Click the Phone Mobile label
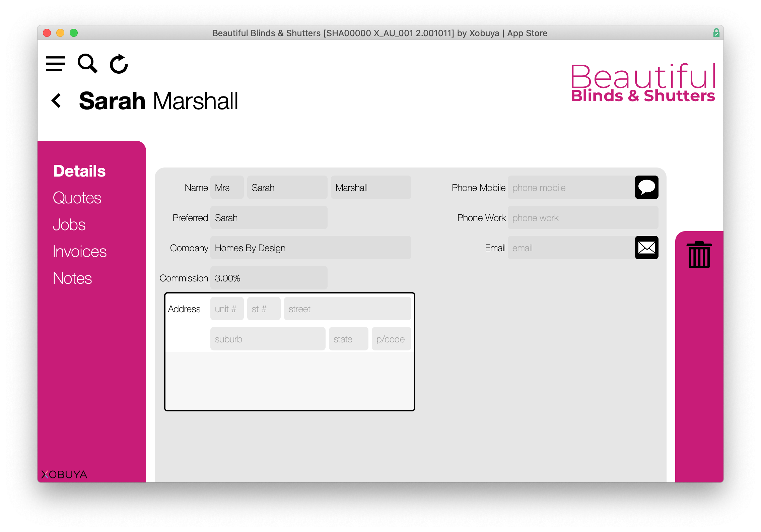 pyautogui.click(x=479, y=188)
